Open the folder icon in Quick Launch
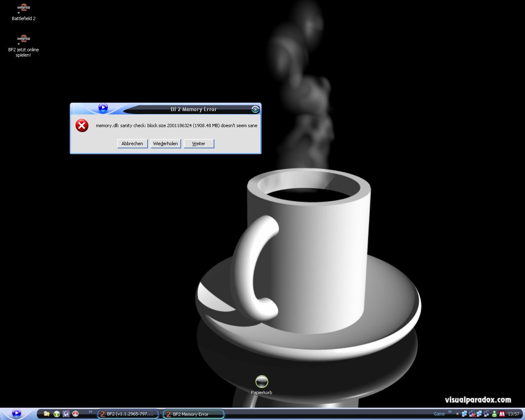The height and width of the screenshot is (420, 525). [47, 414]
